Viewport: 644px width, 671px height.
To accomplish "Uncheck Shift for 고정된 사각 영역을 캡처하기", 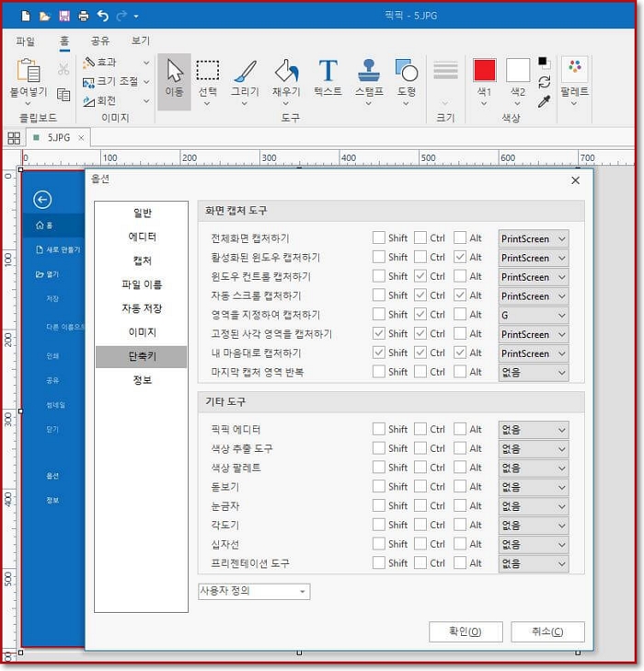I will 378,333.
